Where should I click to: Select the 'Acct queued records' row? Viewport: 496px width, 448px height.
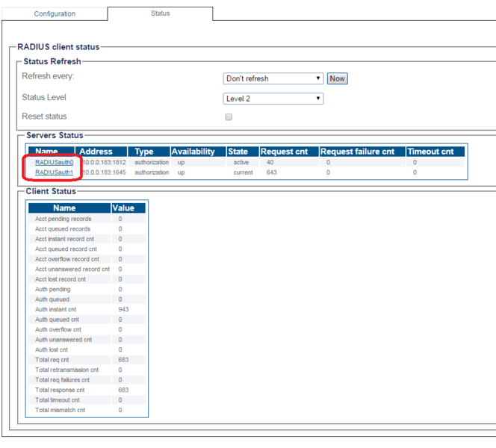tap(87, 229)
